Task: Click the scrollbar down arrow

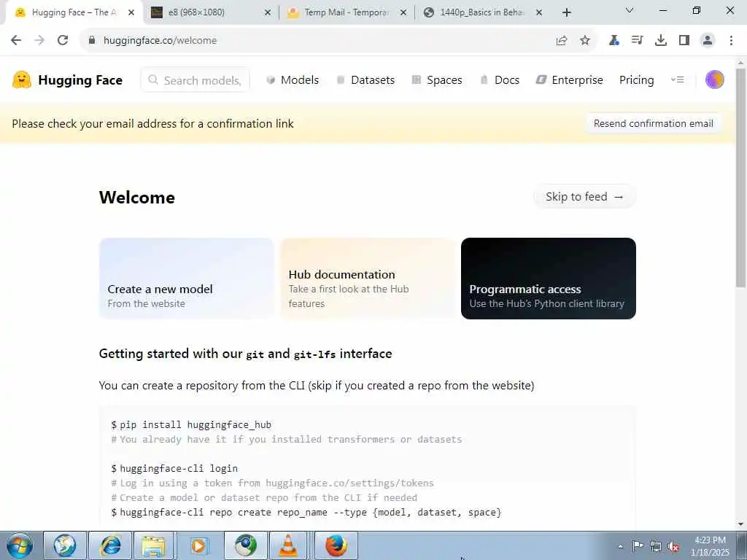Action: (x=740, y=524)
